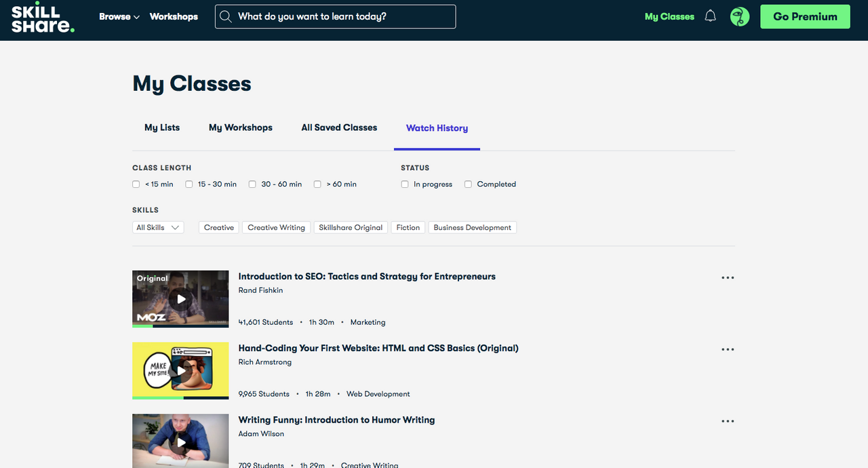868x468 pixels.
Task: View instructor Rich Armstrong's profile
Action: pyautogui.click(x=265, y=362)
